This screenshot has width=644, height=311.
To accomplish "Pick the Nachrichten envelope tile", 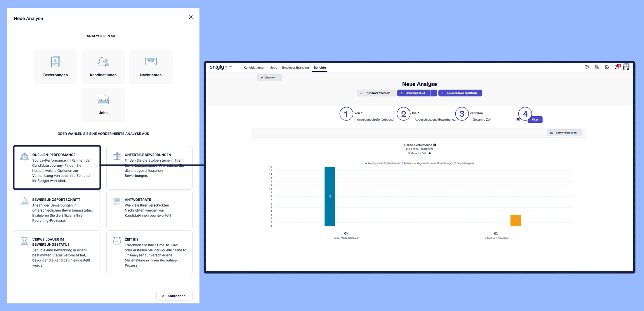I will (x=151, y=67).
